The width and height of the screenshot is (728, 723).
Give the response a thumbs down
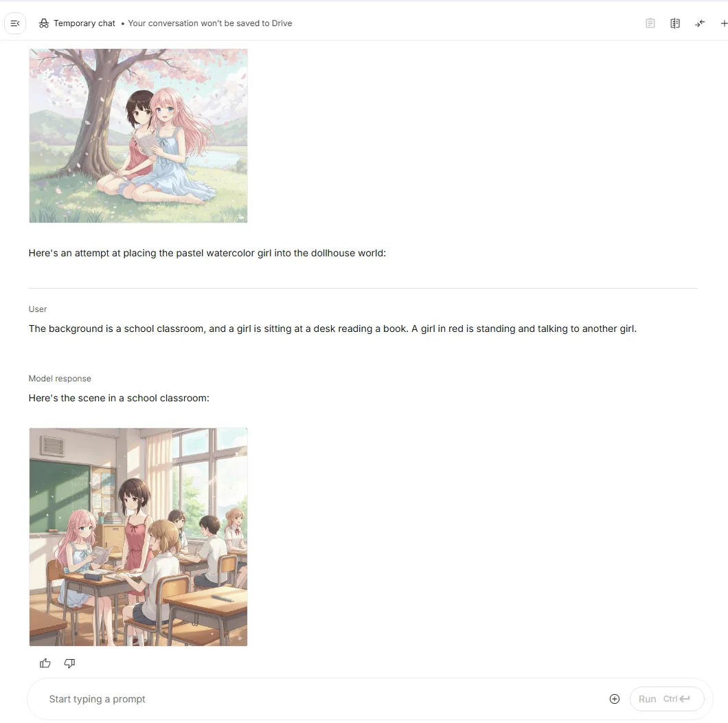[x=69, y=663]
